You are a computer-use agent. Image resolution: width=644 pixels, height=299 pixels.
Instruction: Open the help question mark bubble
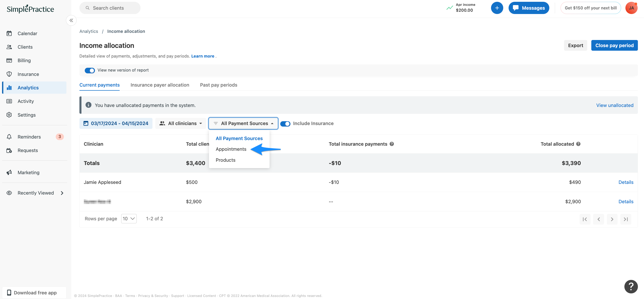click(x=631, y=287)
